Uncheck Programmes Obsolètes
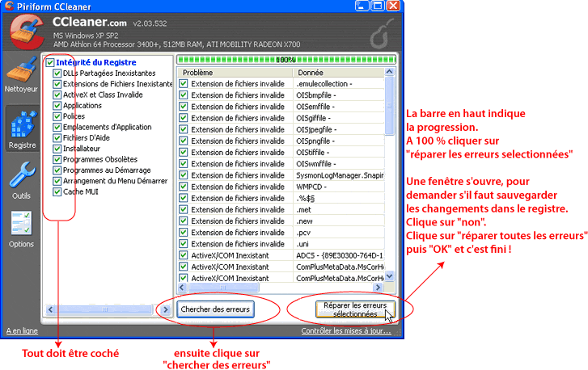Viewport: 588px width, 370px height. (57, 159)
